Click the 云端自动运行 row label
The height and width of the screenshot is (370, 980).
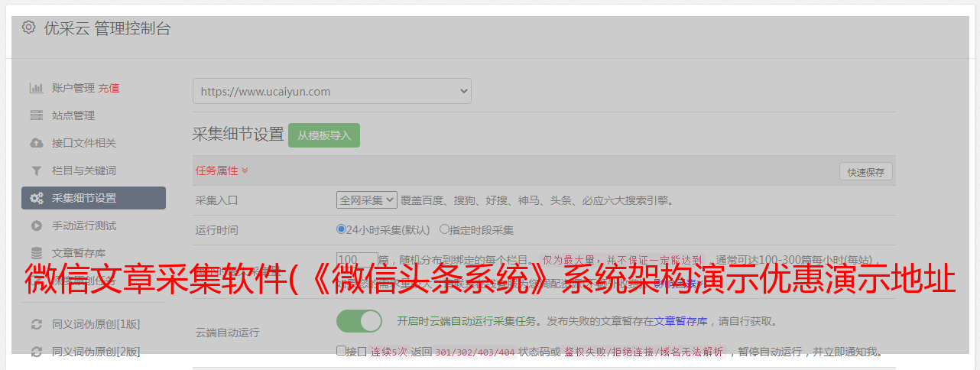(x=228, y=333)
